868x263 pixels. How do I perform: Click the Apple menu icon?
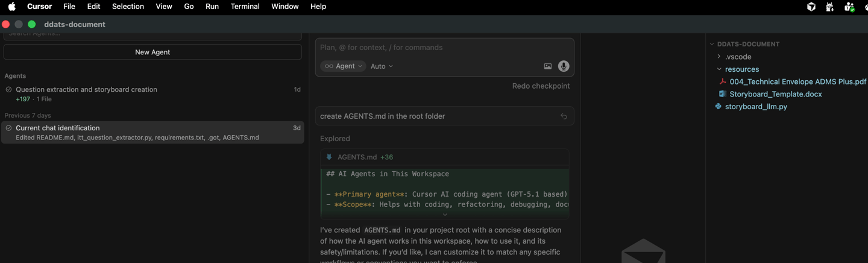[x=12, y=7]
